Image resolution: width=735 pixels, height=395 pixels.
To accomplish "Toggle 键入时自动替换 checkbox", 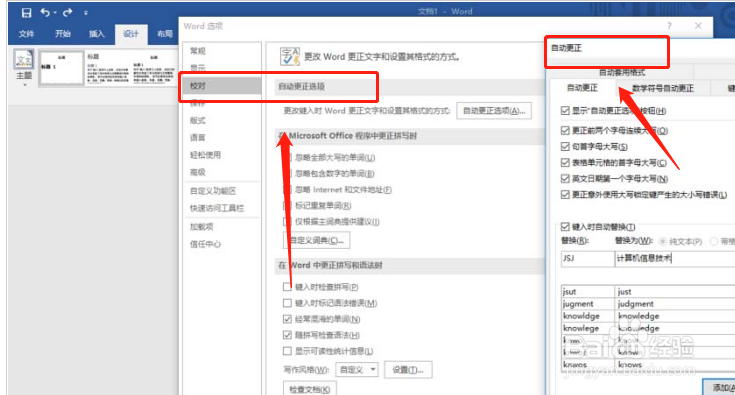I will click(565, 227).
